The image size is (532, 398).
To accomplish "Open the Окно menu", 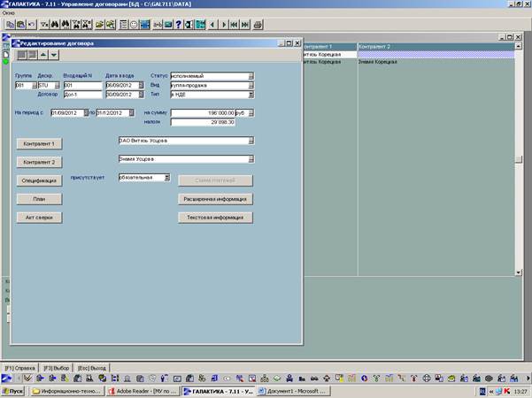I will 9,12.
